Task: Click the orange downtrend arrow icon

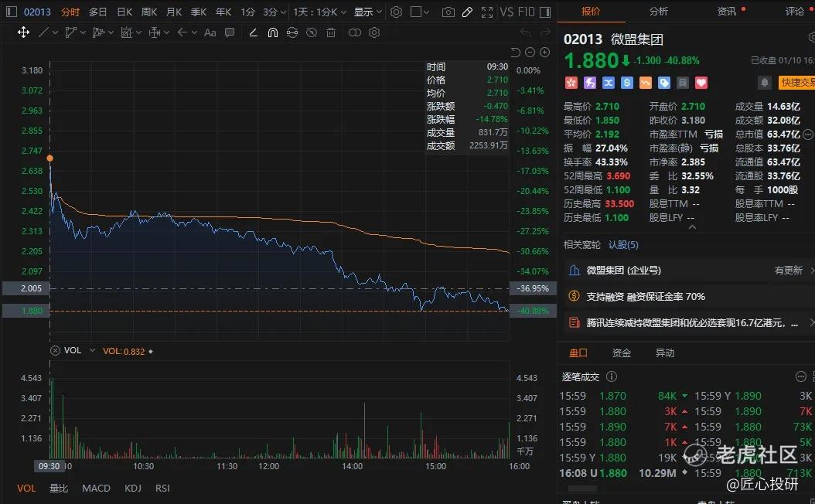Action: pyautogui.click(x=646, y=83)
